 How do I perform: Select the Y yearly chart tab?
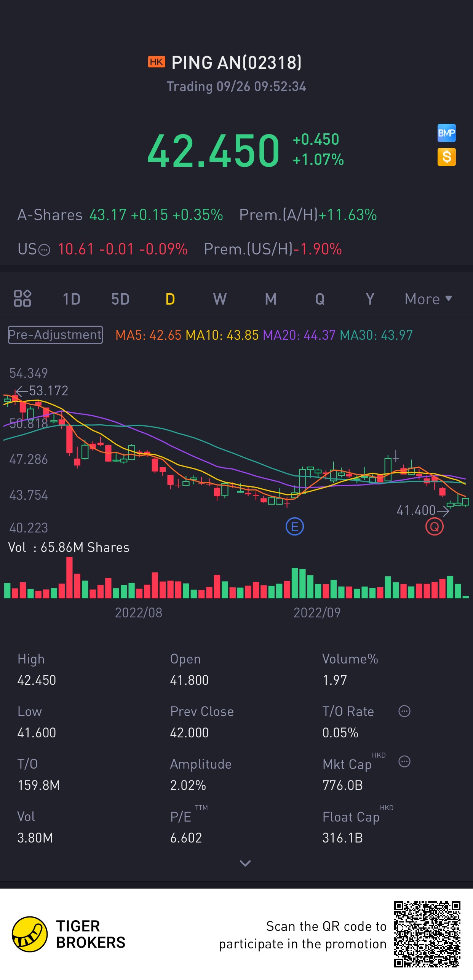click(x=370, y=299)
